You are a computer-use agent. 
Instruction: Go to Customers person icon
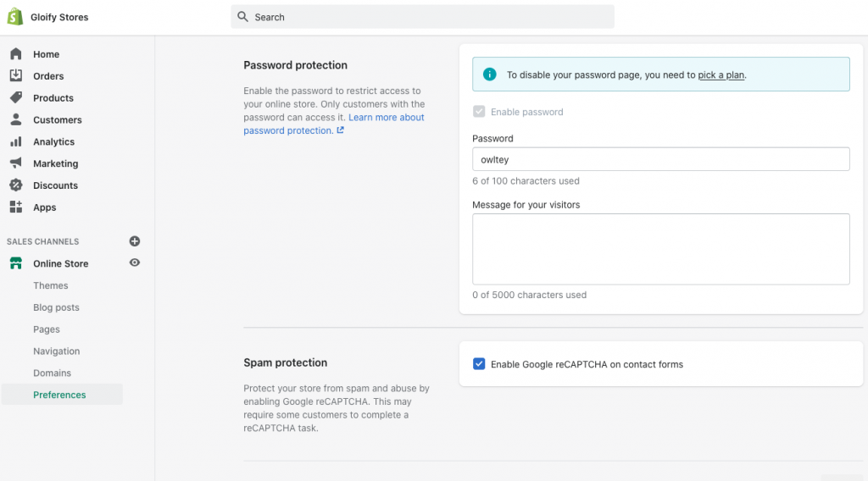pos(16,119)
